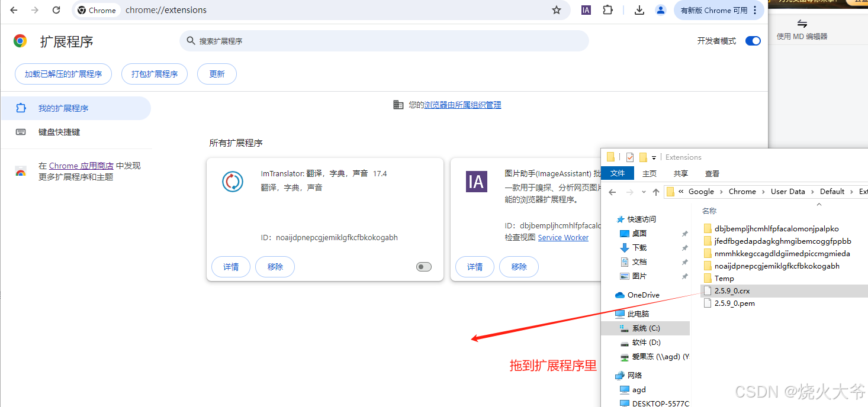Open Chrome downloads icon
The height and width of the screenshot is (407, 868).
click(639, 10)
